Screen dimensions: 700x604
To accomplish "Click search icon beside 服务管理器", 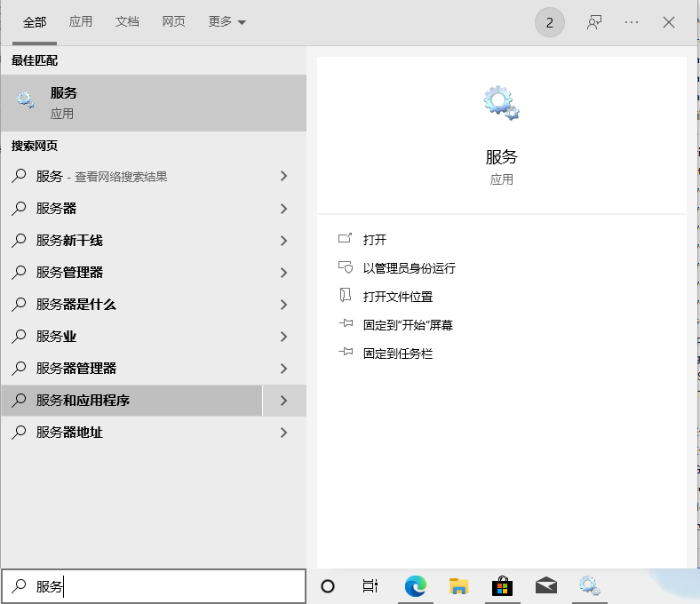I will coord(19,273).
